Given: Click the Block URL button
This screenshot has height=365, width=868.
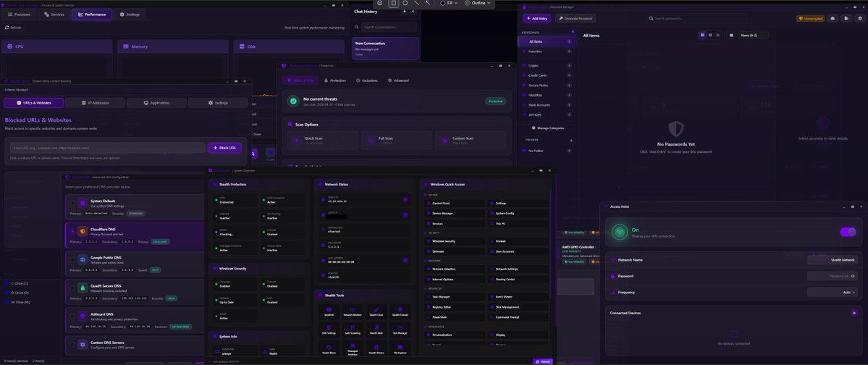Looking at the screenshot, I should (224, 148).
